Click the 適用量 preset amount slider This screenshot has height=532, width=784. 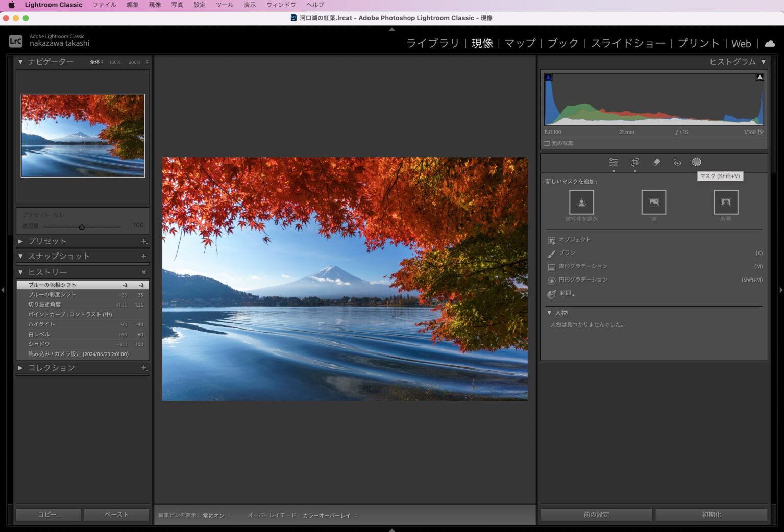tap(82, 227)
